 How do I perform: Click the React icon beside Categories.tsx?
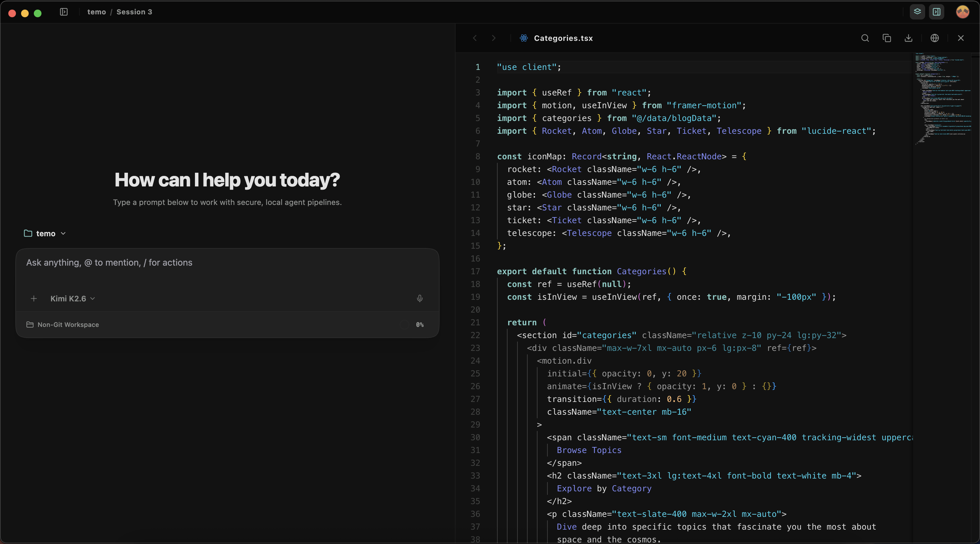pos(524,38)
